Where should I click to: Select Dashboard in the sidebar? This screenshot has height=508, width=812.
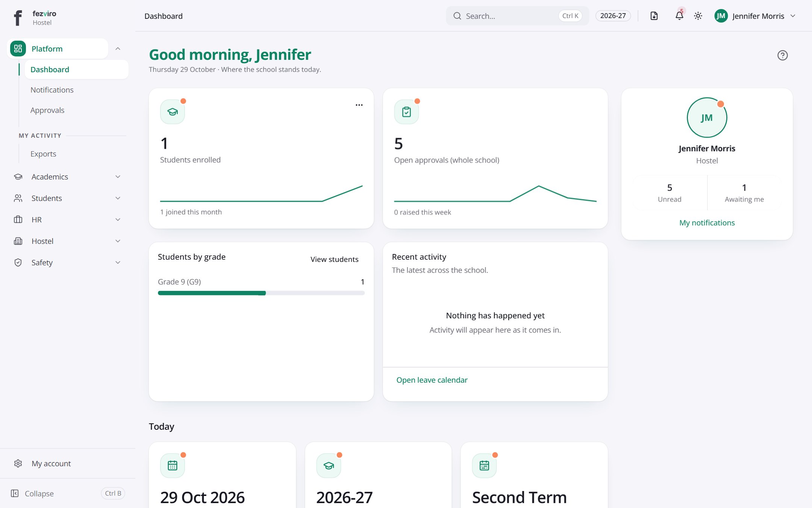[77, 70]
